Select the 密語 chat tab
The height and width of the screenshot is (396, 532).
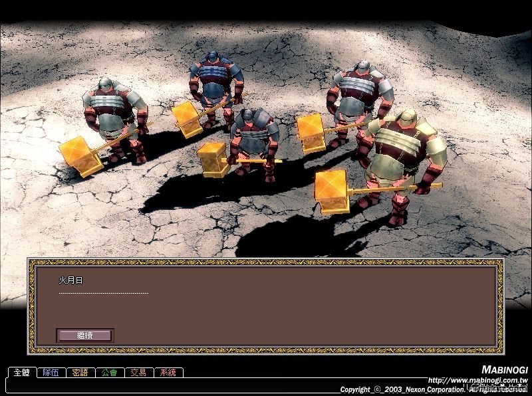pyautogui.click(x=80, y=373)
